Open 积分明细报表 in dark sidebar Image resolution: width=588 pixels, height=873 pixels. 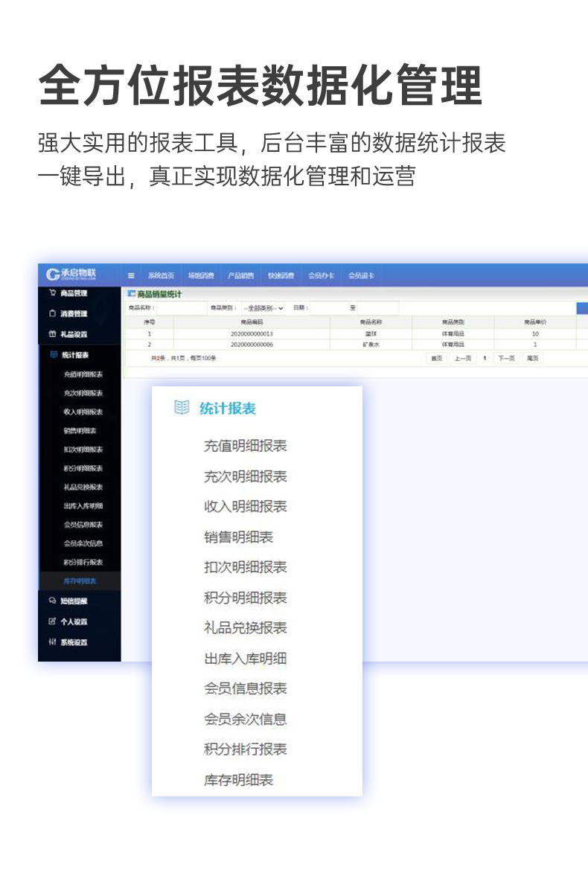point(83,468)
